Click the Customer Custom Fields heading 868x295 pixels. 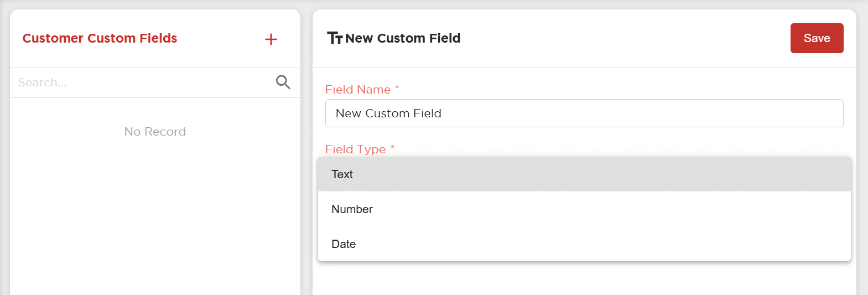point(100,38)
